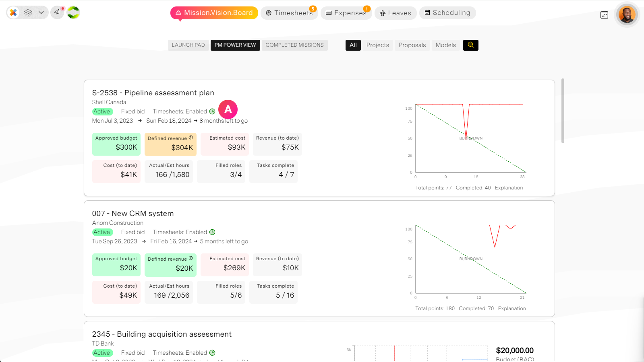Click the vertical scrollbar of the mission list
Image resolution: width=644 pixels, height=362 pixels.
tap(563, 111)
